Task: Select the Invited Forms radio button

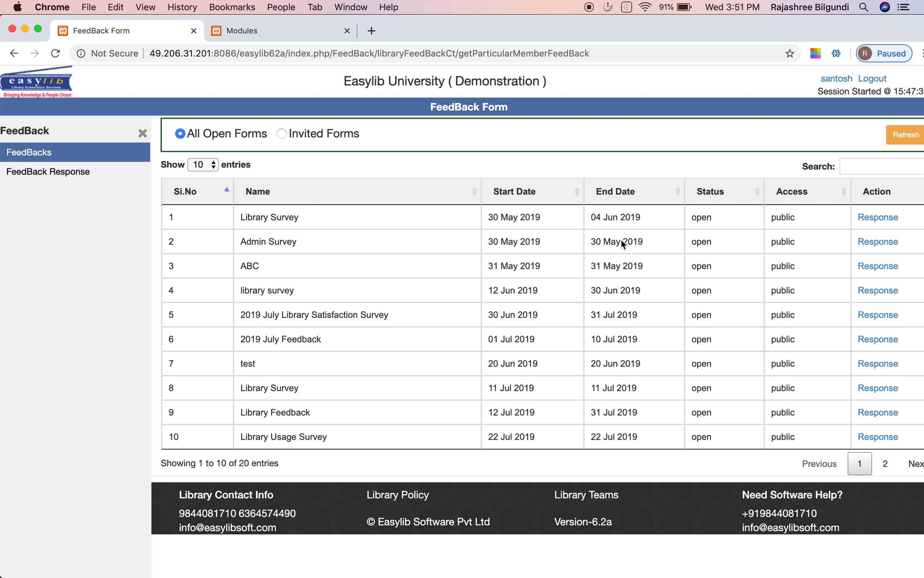Action: [x=281, y=134]
